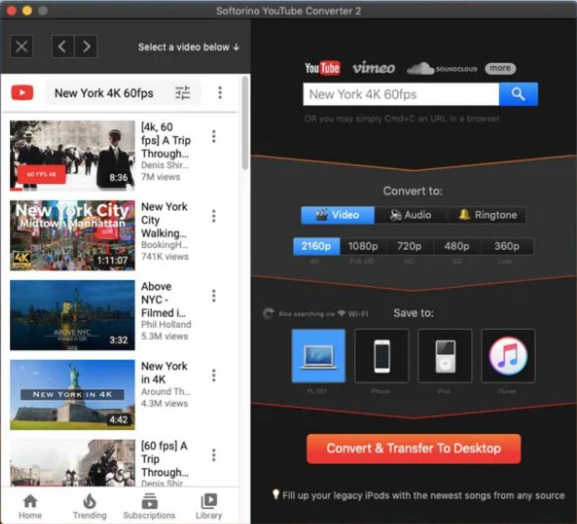Open the YouTube header three-dot menu
577x524 pixels.
220,93
